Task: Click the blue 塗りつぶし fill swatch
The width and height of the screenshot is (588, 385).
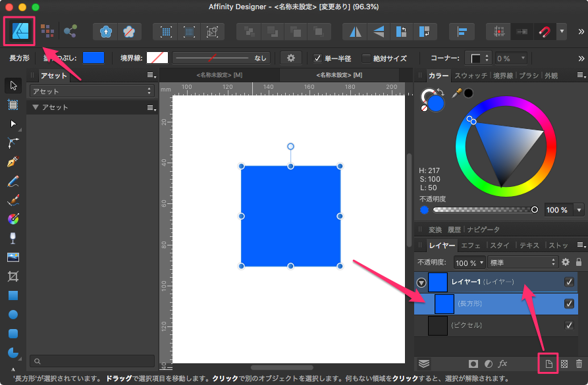Action: click(93, 58)
